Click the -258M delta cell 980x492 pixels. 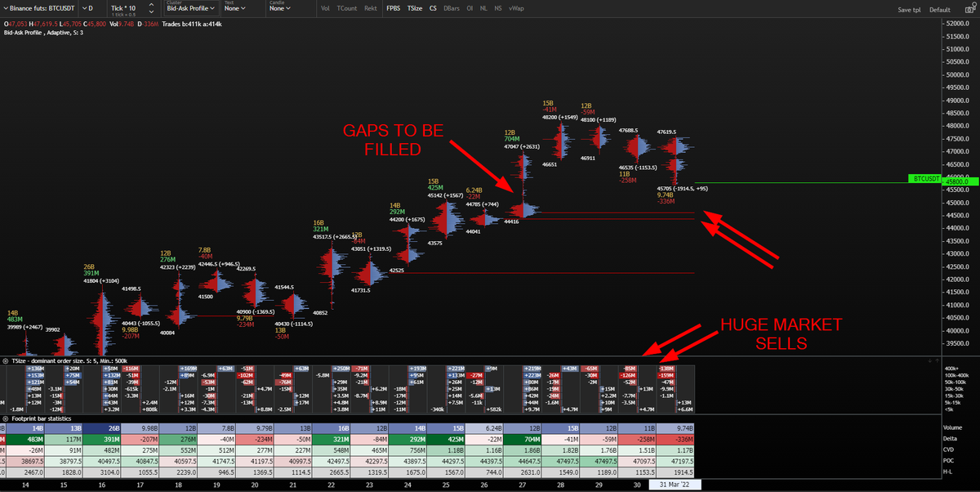point(639,438)
